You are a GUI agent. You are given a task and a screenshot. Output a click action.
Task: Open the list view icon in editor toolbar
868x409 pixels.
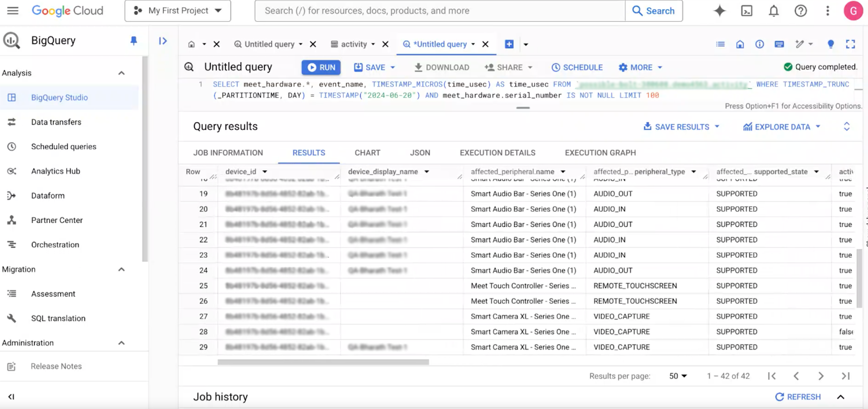click(720, 44)
